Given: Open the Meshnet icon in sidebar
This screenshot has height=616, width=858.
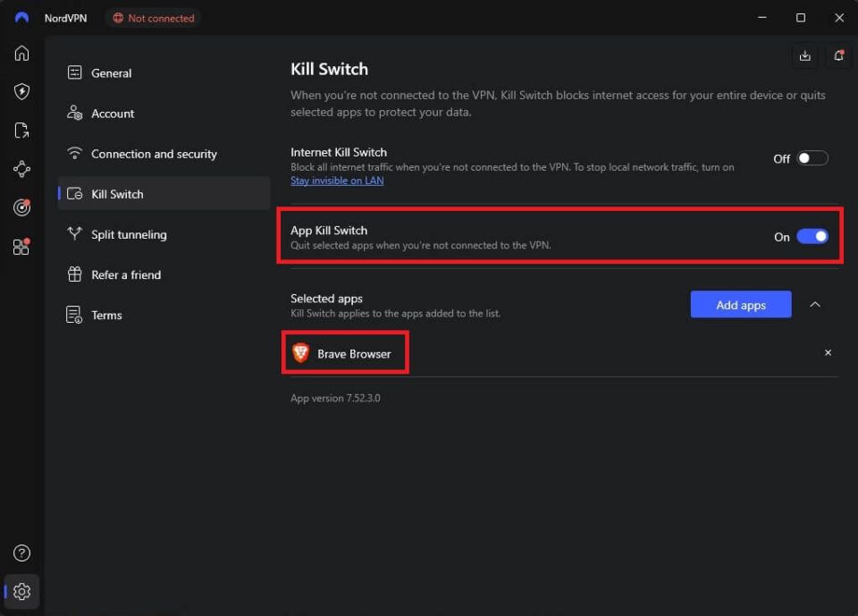Looking at the screenshot, I should pos(21,169).
